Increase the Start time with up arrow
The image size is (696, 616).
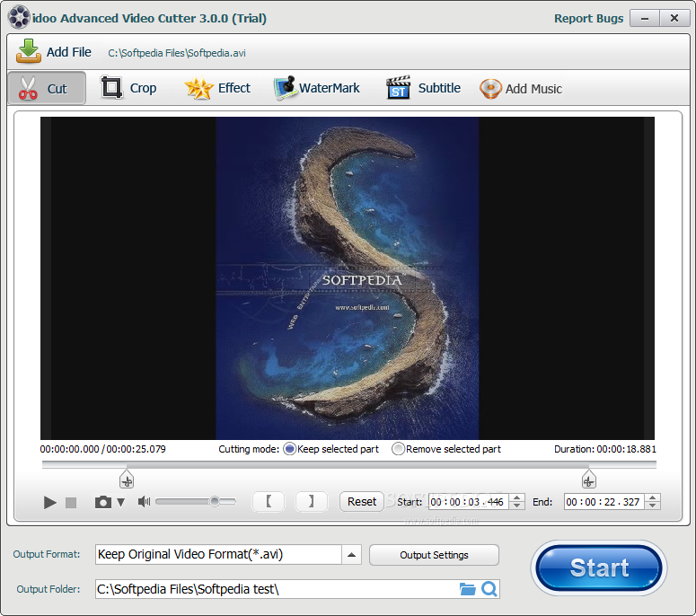tap(516, 497)
